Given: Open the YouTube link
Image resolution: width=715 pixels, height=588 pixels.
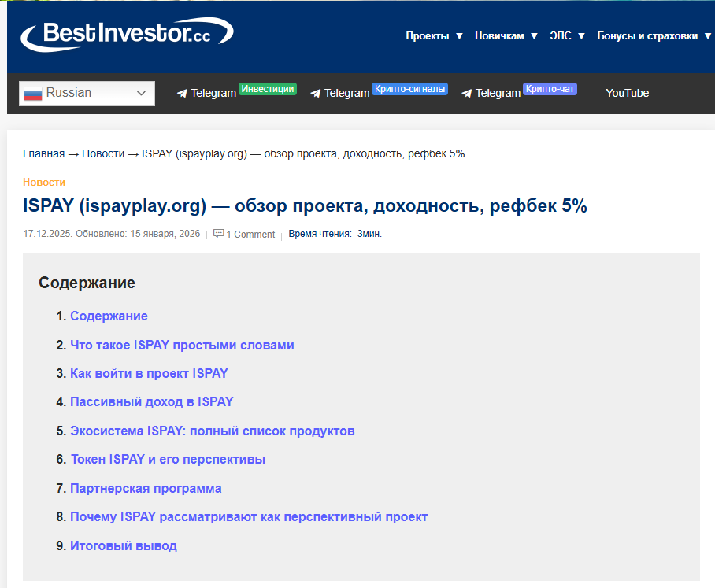Looking at the screenshot, I should pos(627,93).
